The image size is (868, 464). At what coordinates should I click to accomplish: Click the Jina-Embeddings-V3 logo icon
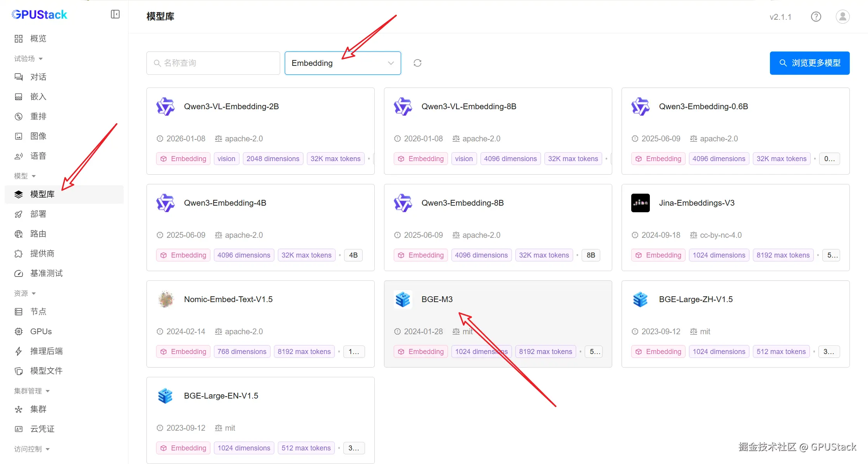tap(640, 203)
